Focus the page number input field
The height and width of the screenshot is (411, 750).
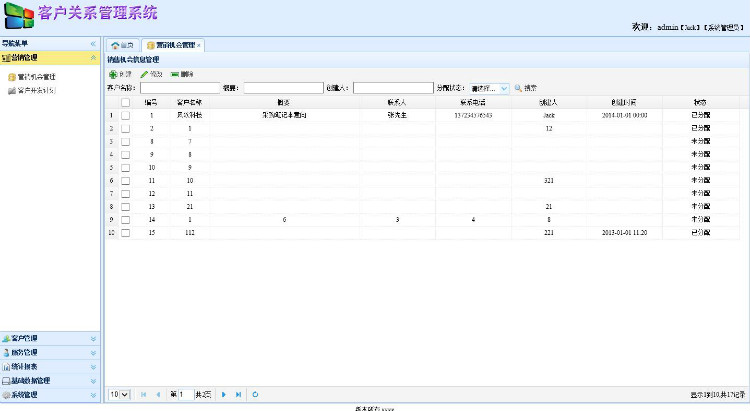186,395
